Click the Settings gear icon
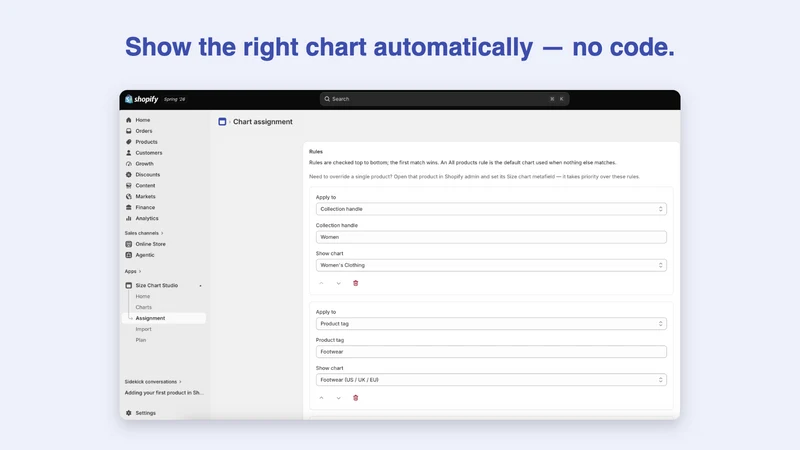This screenshot has height=450, width=800. point(129,413)
